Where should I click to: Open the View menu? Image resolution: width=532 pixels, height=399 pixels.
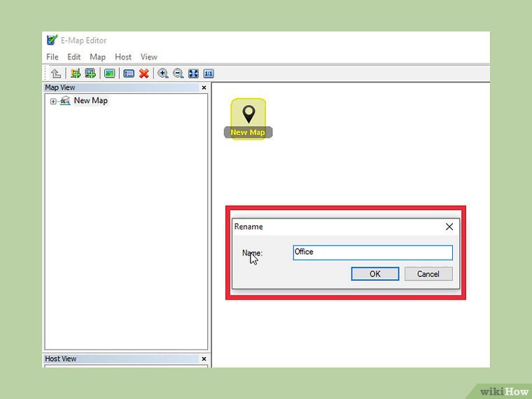(x=149, y=57)
